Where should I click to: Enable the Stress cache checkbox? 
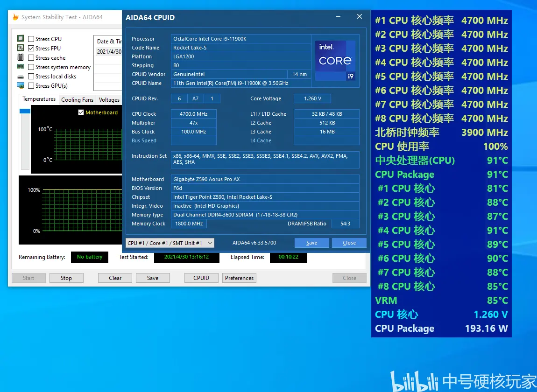coord(31,57)
